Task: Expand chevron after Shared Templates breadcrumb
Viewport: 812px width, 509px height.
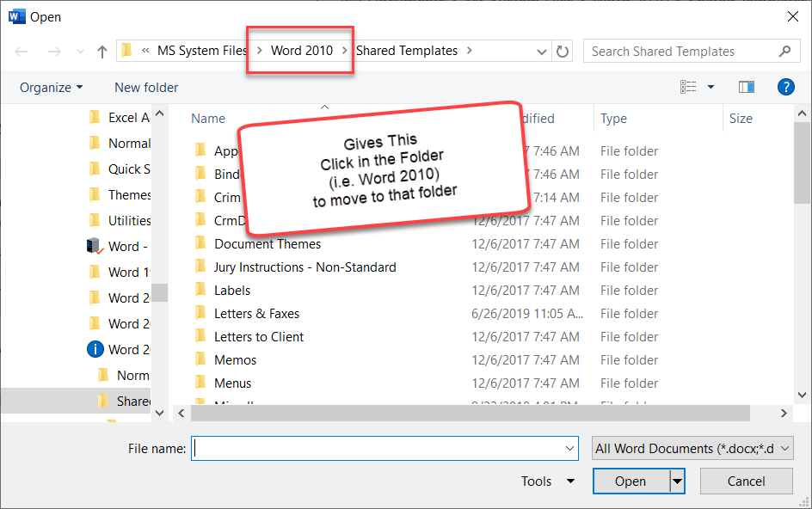Action: [469, 51]
